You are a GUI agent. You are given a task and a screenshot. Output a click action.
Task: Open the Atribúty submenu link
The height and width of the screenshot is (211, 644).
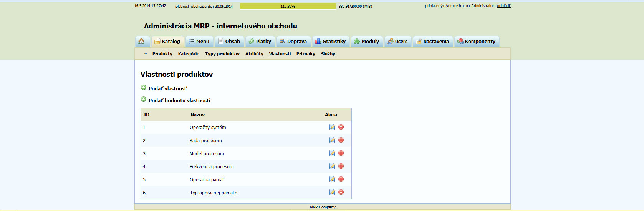click(x=254, y=54)
